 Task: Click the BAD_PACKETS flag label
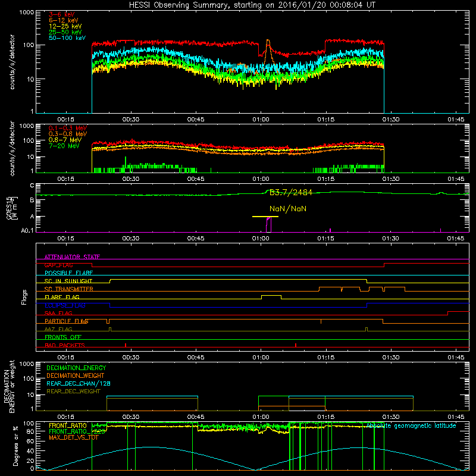point(65,345)
